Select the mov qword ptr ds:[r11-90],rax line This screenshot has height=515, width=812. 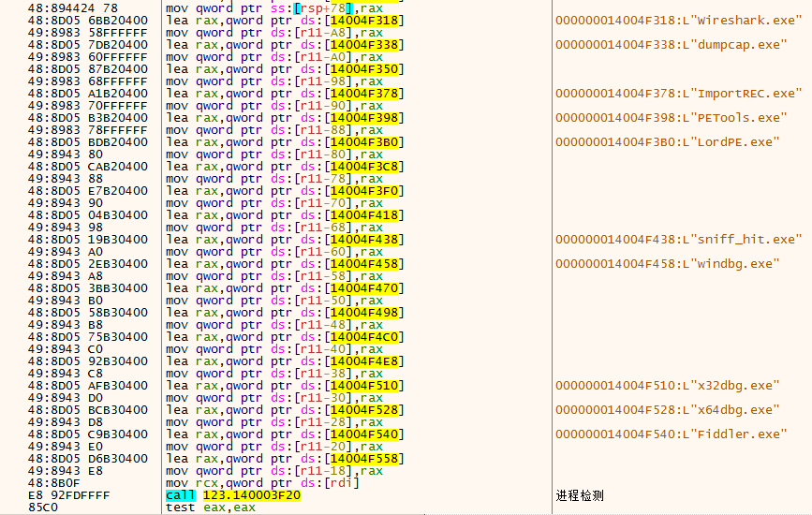(x=274, y=106)
